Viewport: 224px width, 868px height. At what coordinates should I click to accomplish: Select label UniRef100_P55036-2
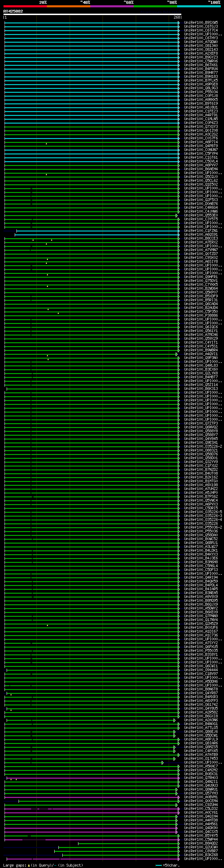pos(203,528)
